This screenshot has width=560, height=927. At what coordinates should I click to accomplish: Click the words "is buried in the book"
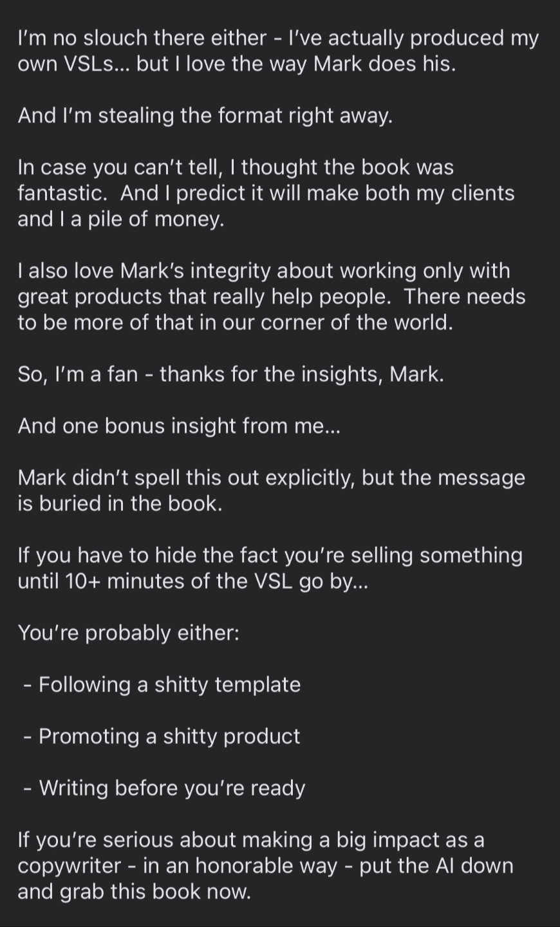coord(119,503)
